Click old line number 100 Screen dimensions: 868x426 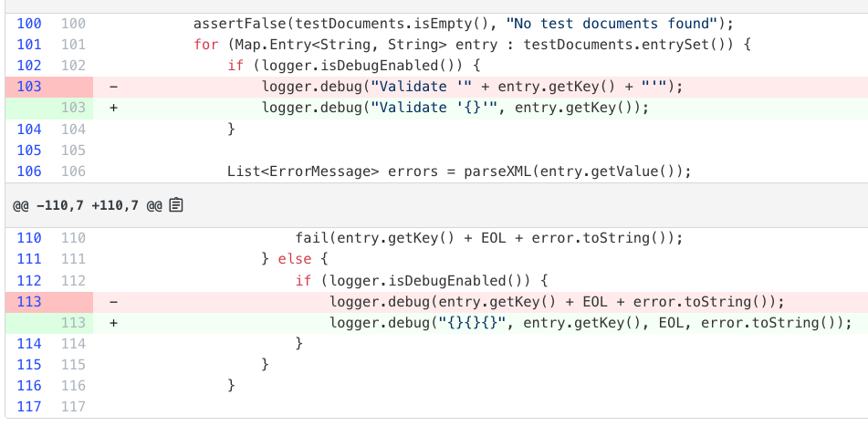[x=29, y=24]
